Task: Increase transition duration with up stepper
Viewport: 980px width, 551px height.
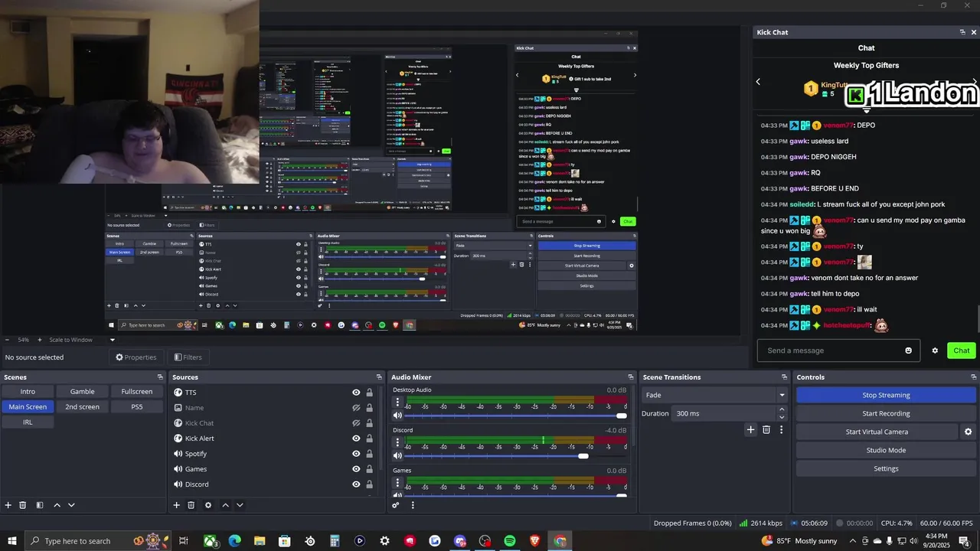Action: [782, 409]
